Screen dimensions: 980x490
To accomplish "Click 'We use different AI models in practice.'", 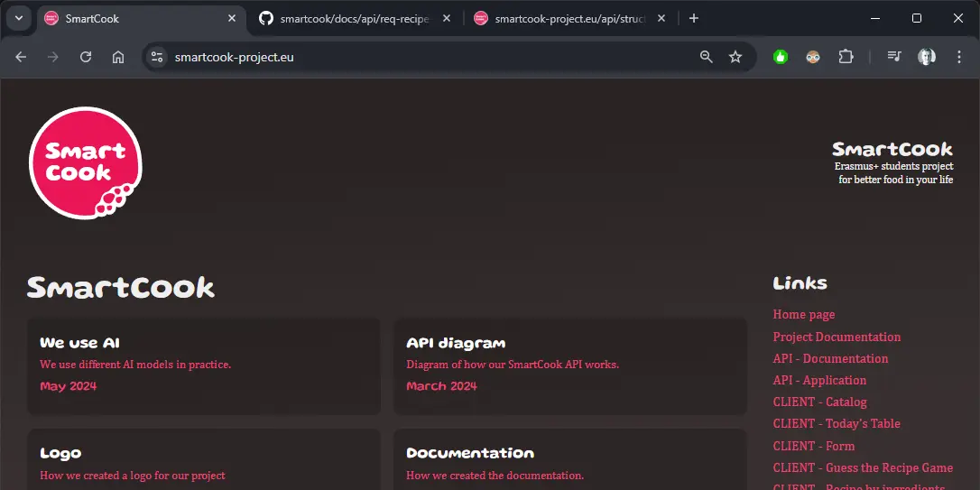I will (x=135, y=365).
